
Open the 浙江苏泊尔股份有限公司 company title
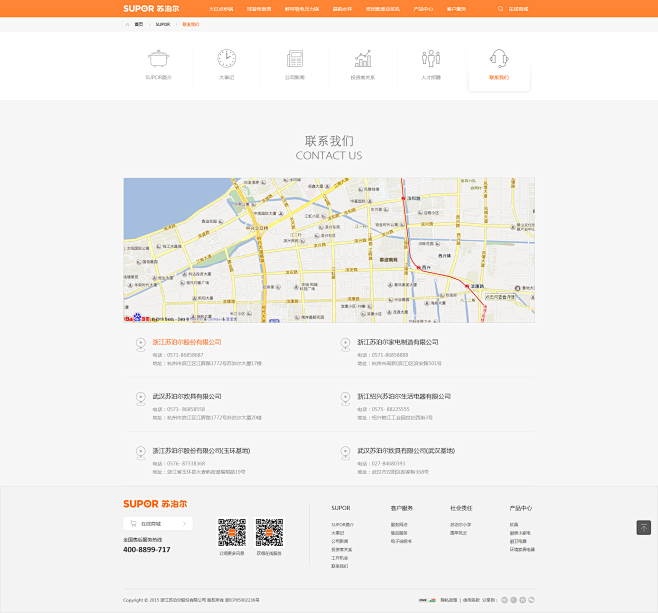[x=187, y=342]
